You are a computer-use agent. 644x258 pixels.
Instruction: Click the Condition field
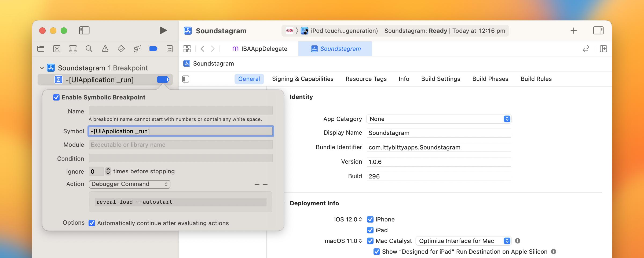click(x=181, y=158)
